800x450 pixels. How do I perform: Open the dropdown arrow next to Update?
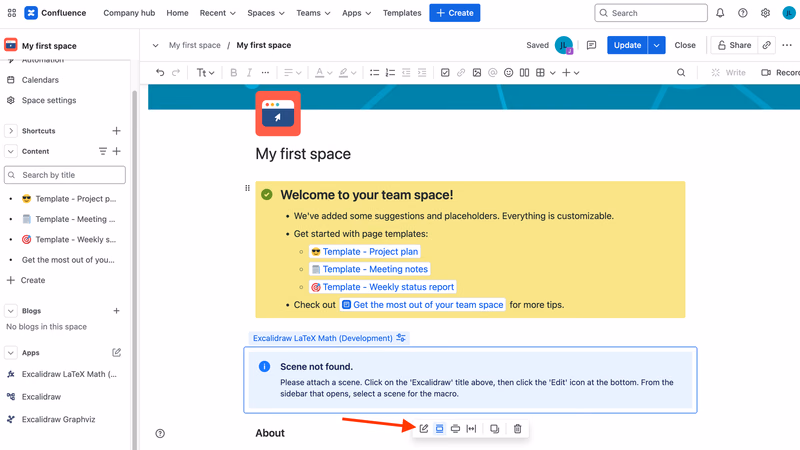[x=657, y=45]
